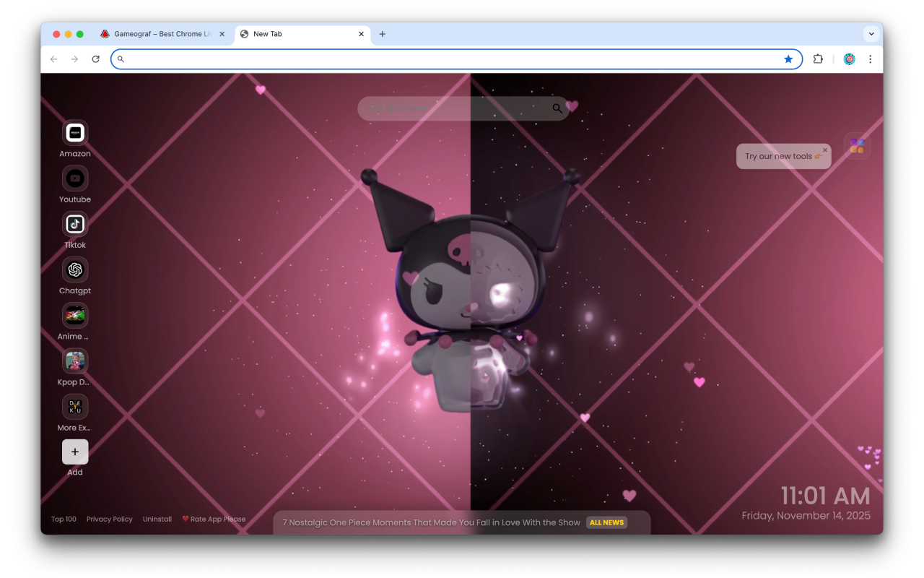Click the 'Try our new tools' bubble
Viewport: 924px width, 578px height.
pos(783,156)
